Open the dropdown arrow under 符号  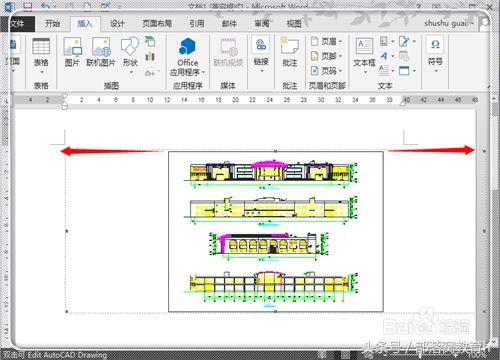436,71
